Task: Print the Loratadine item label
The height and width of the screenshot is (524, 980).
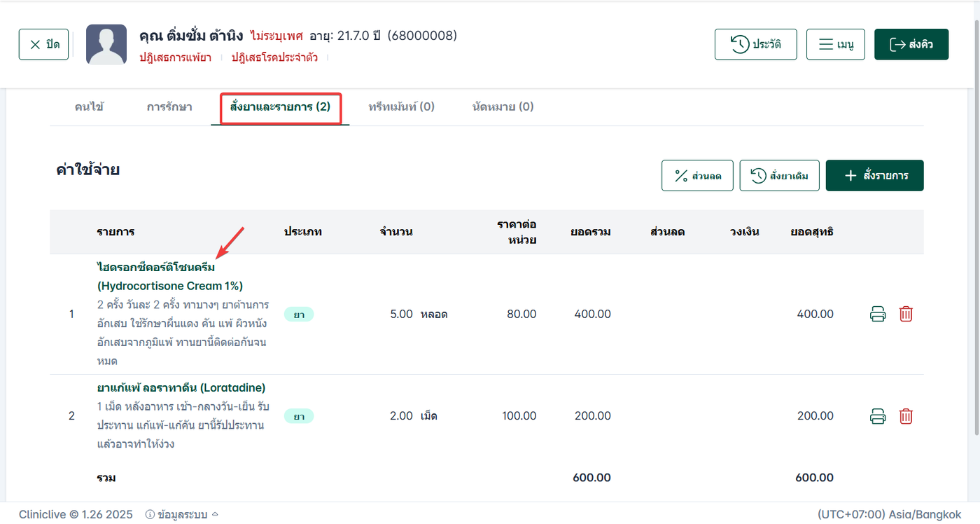Action: (x=878, y=416)
